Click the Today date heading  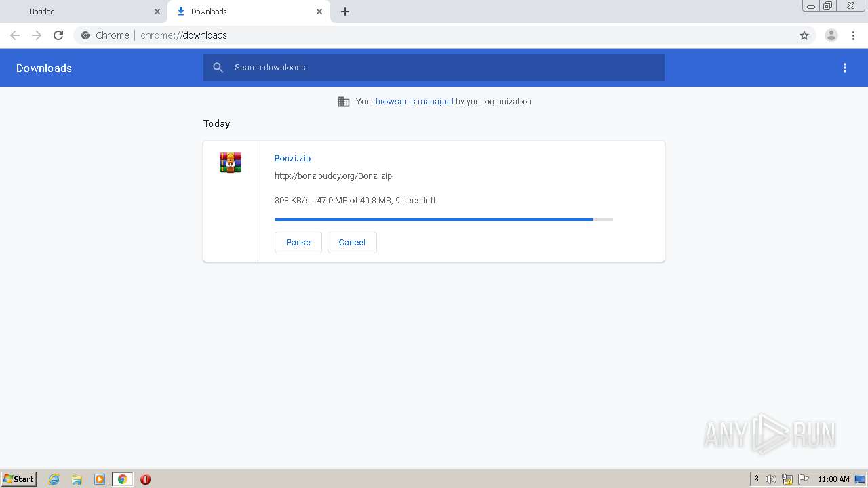(x=217, y=123)
